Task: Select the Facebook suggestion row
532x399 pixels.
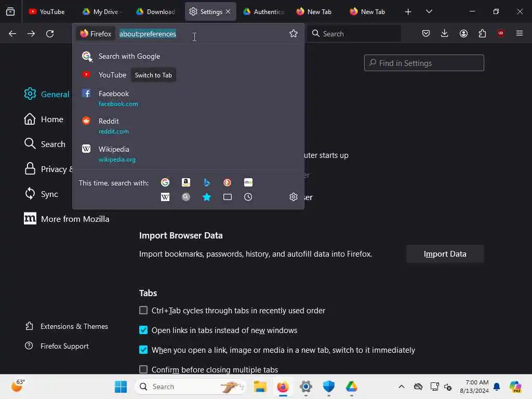Action: pos(188,98)
